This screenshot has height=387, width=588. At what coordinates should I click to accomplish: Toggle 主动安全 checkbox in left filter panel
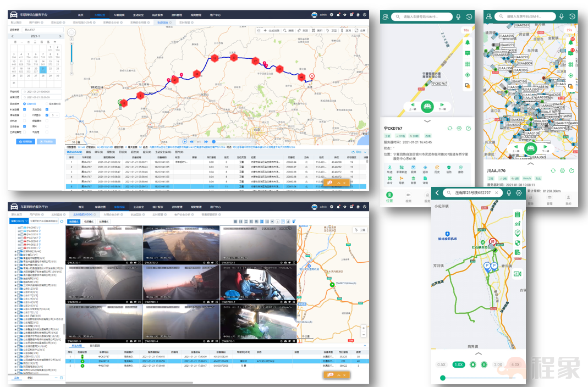coord(24,126)
